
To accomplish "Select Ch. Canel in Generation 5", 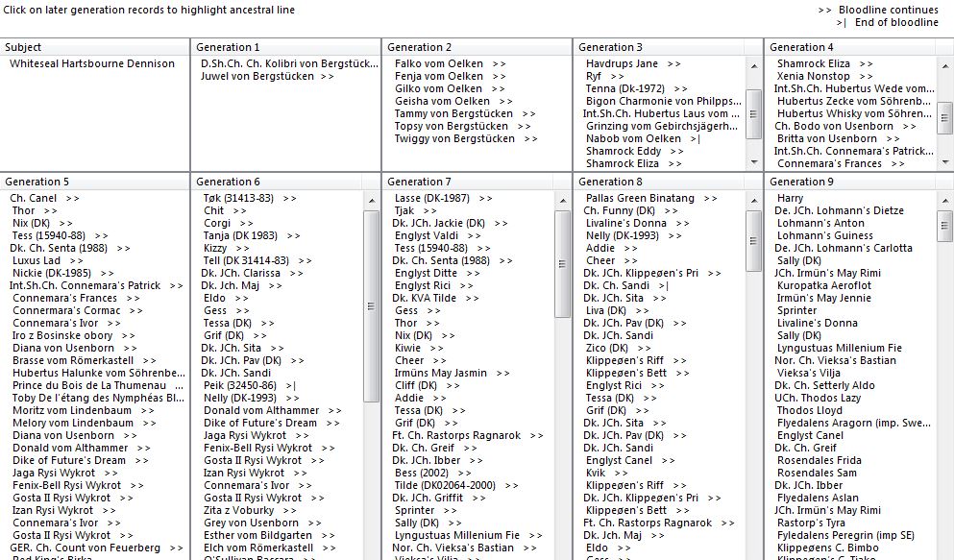I will click(44, 198).
